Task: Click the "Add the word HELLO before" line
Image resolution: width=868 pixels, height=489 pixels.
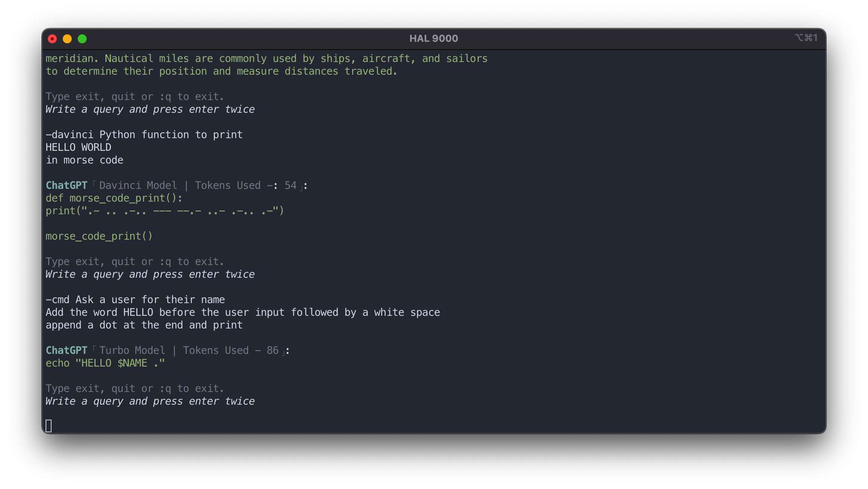Action: (243, 312)
